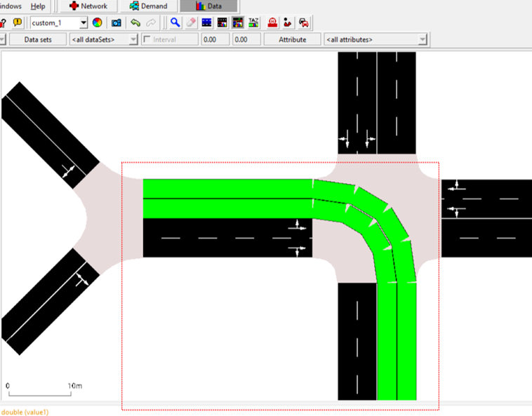532x416 pixels.
Task: Click the Data sets button
Action: point(38,40)
